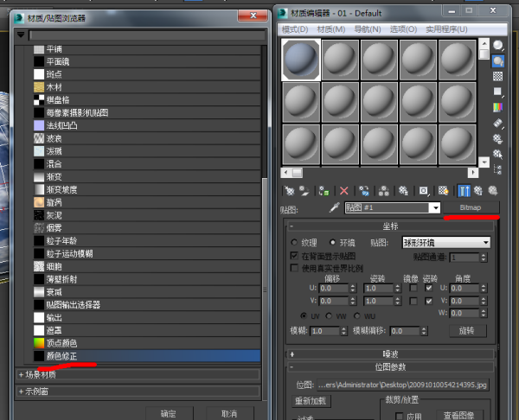Toggle the checkered Background icon

click(x=498, y=76)
